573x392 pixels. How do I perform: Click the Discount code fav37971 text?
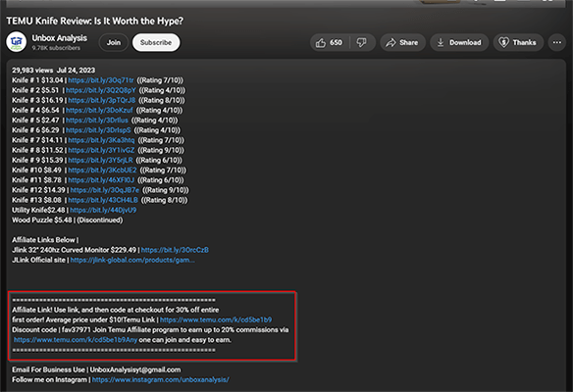coord(52,330)
